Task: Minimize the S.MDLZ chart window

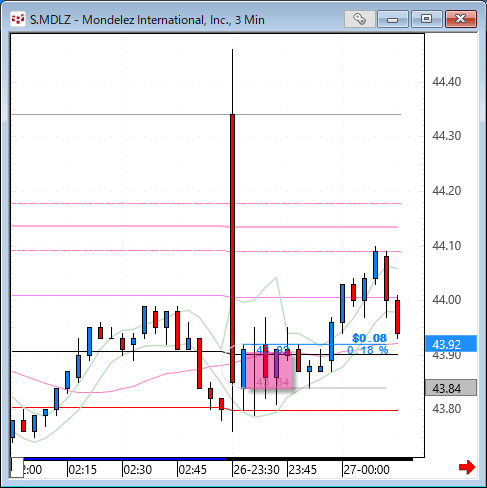Action: pos(393,19)
